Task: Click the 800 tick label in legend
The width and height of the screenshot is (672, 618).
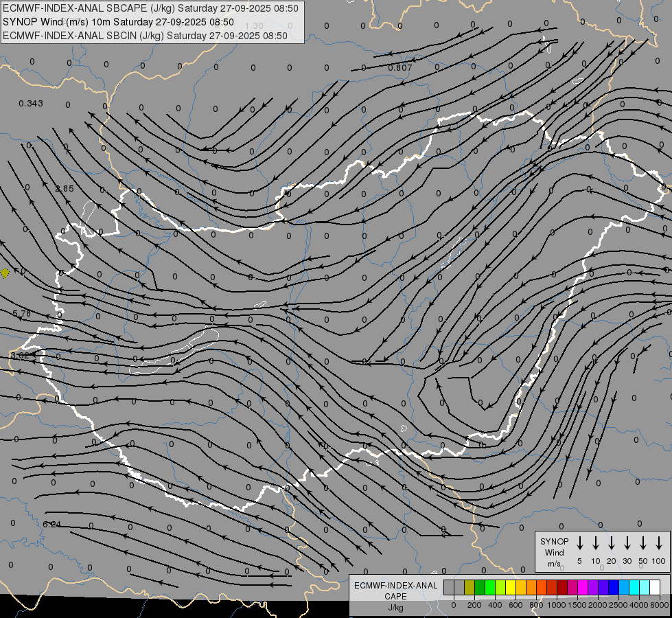Action: (536, 605)
